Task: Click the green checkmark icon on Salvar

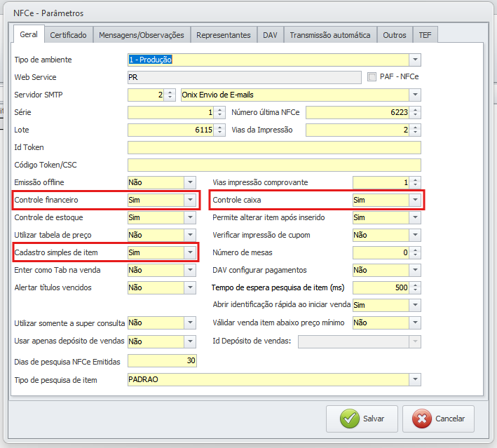Action: click(349, 419)
